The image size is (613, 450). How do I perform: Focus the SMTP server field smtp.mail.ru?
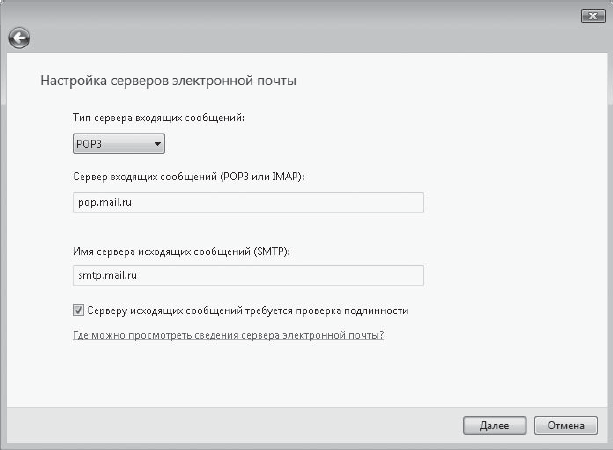(x=248, y=276)
